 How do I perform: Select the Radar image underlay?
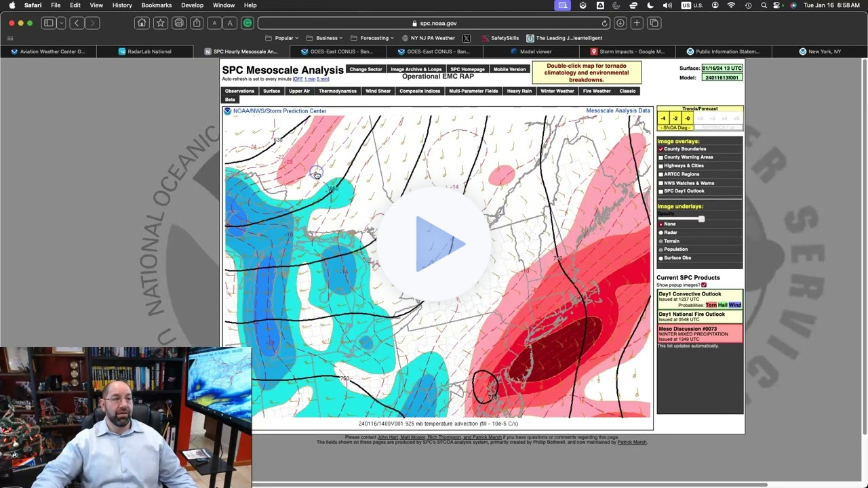(661, 232)
